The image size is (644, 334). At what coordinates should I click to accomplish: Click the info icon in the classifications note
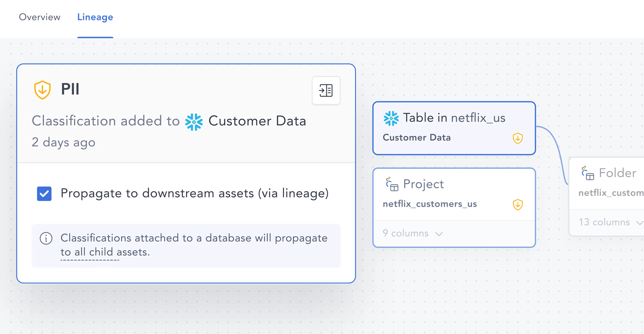click(46, 238)
